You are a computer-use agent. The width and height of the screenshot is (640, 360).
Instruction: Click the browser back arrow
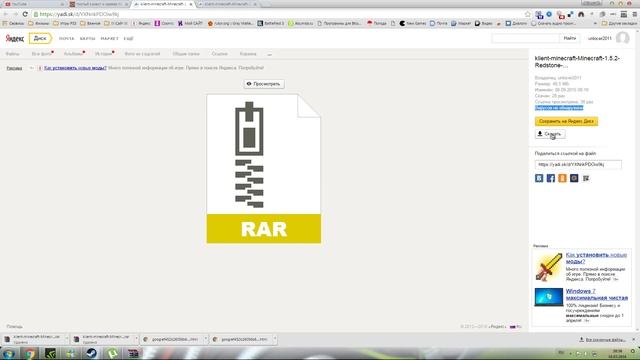click(x=6, y=14)
